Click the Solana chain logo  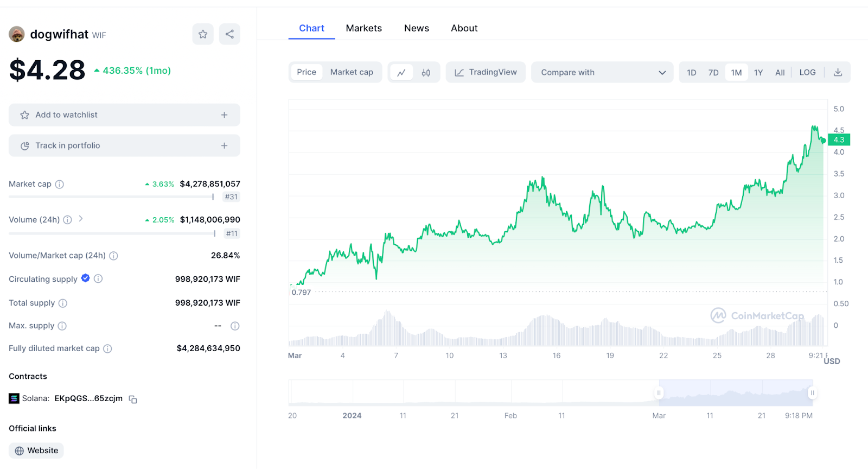[14, 398]
